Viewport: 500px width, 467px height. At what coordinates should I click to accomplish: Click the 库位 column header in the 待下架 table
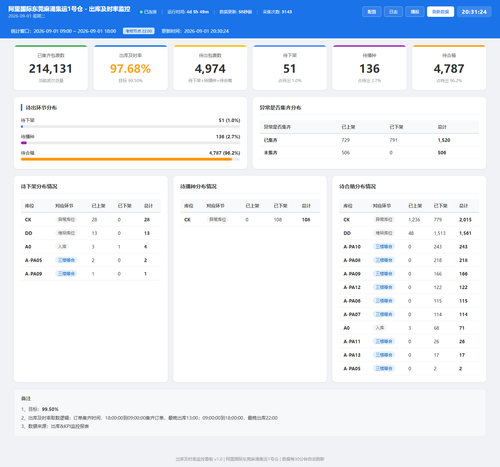(x=29, y=206)
